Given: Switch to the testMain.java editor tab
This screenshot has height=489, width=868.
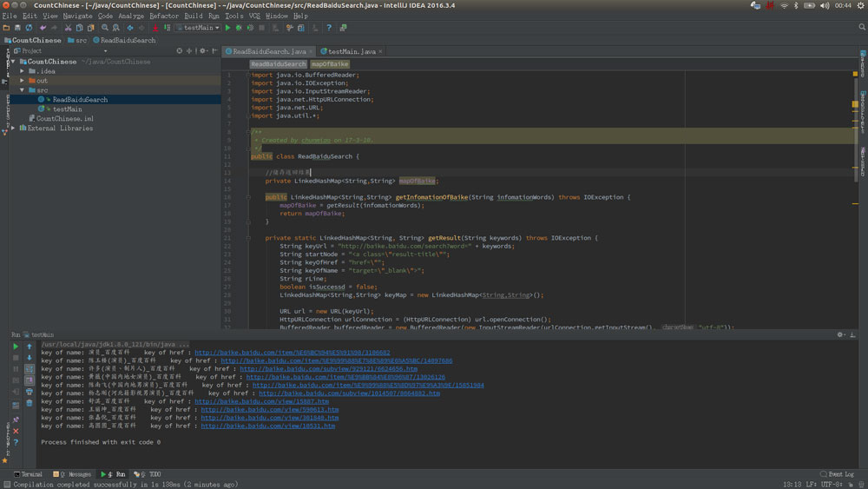Looking at the screenshot, I should (351, 51).
